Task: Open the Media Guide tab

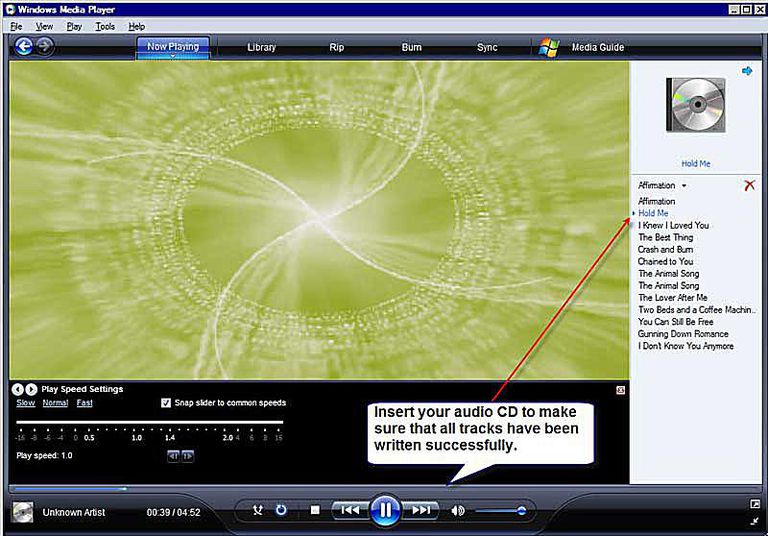Action: click(x=598, y=47)
